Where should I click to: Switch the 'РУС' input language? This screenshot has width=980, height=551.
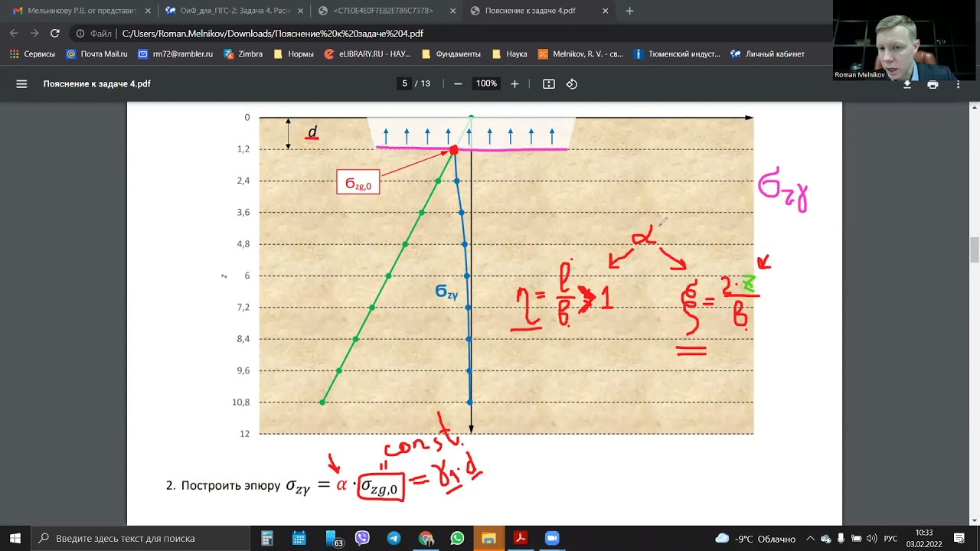click(890, 538)
